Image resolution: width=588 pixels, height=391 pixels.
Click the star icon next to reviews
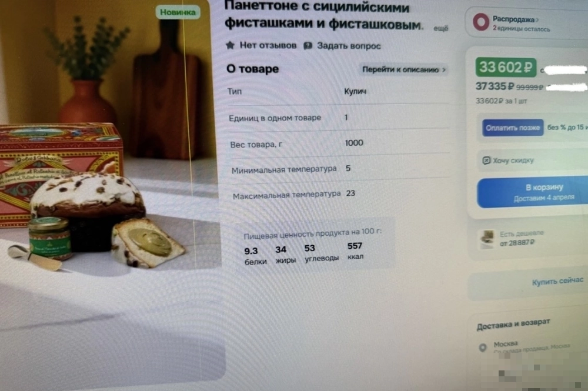(x=230, y=45)
